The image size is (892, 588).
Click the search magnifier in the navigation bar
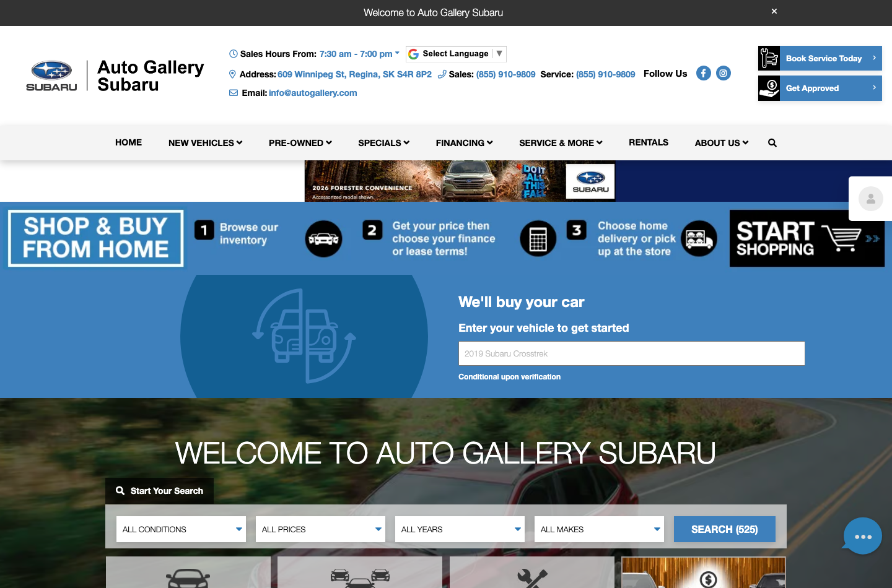pyautogui.click(x=772, y=143)
